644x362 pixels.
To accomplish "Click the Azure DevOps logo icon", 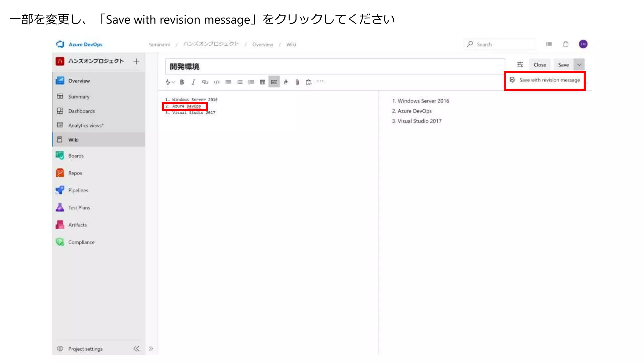I will click(x=60, y=44).
